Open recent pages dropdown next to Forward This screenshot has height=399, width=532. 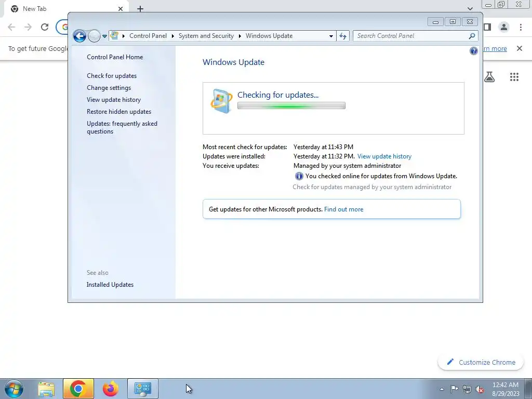pos(104,36)
